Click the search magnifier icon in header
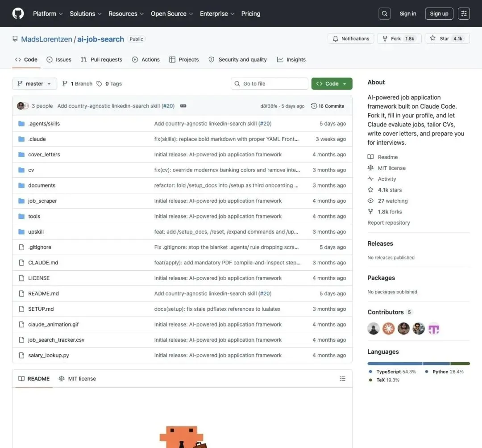 pos(384,13)
